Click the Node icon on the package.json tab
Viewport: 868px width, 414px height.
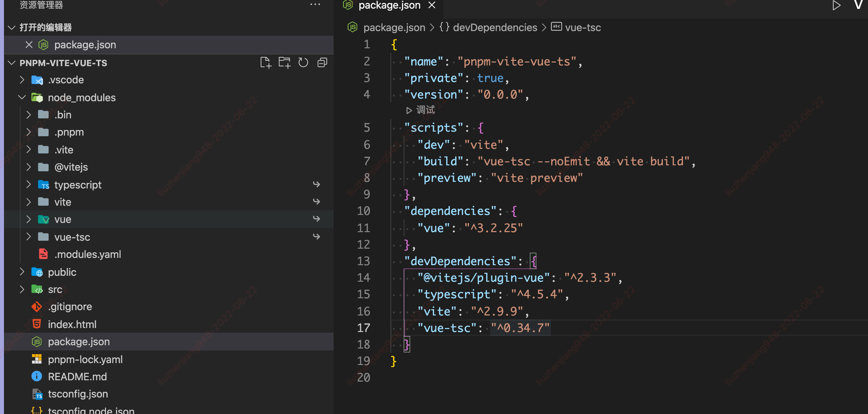(x=347, y=5)
